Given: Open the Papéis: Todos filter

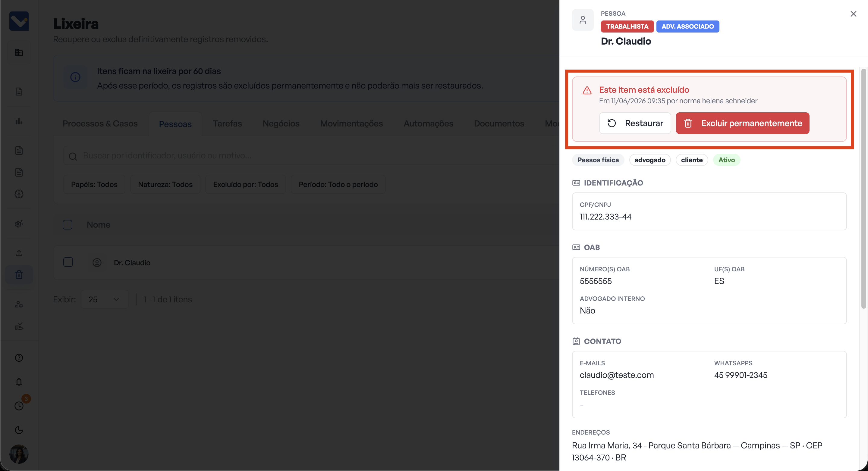Looking at the screenshot, I should (x=94, y=185).
